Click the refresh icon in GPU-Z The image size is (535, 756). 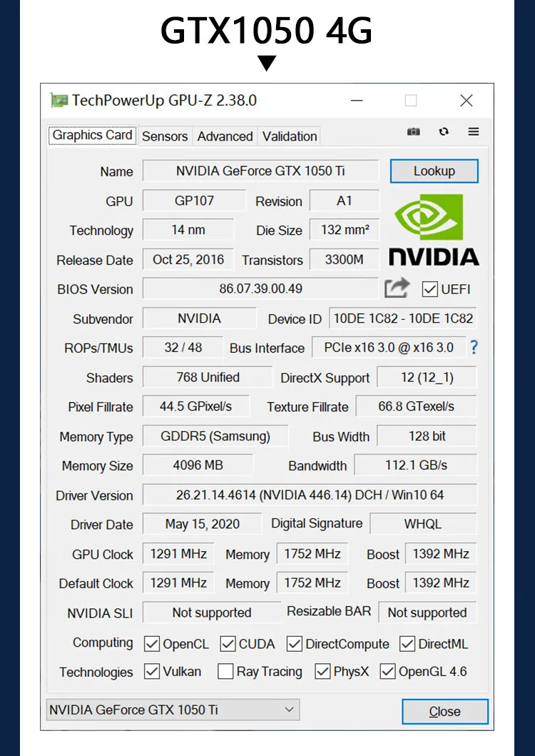click(444, 131)
